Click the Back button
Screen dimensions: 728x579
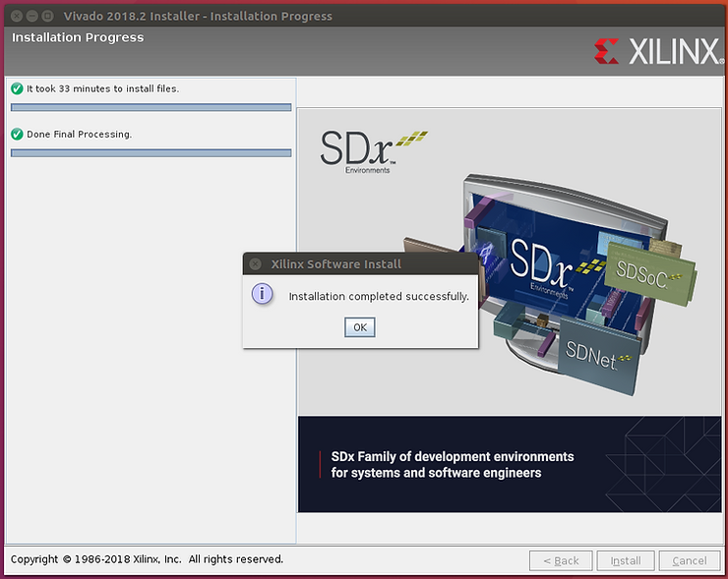pos(561,561)
